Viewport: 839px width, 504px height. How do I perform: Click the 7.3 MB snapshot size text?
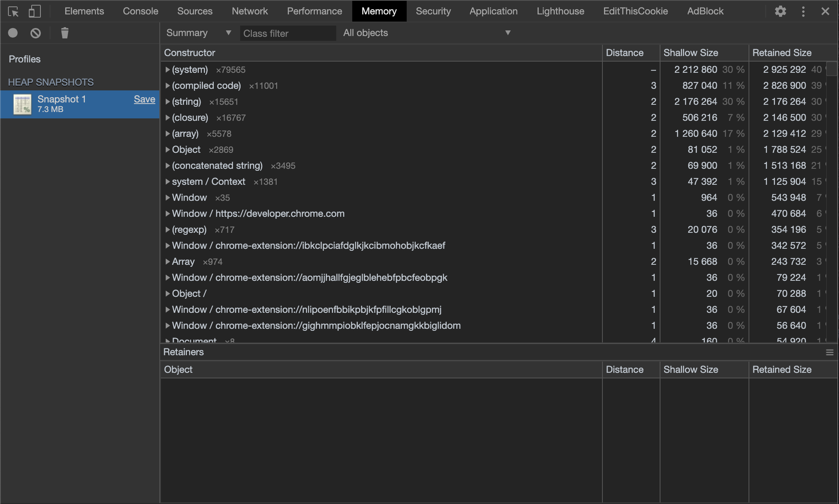[x=50, y=109]
